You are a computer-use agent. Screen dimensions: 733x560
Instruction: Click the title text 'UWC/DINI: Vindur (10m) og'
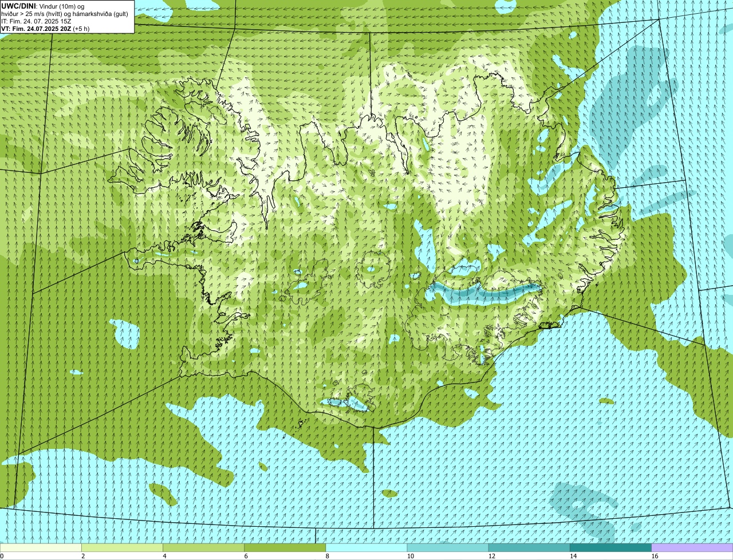[x=42, y=6]
